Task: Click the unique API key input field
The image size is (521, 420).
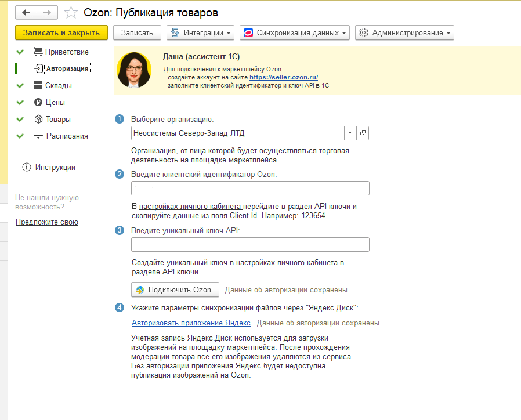Action: 250,245
